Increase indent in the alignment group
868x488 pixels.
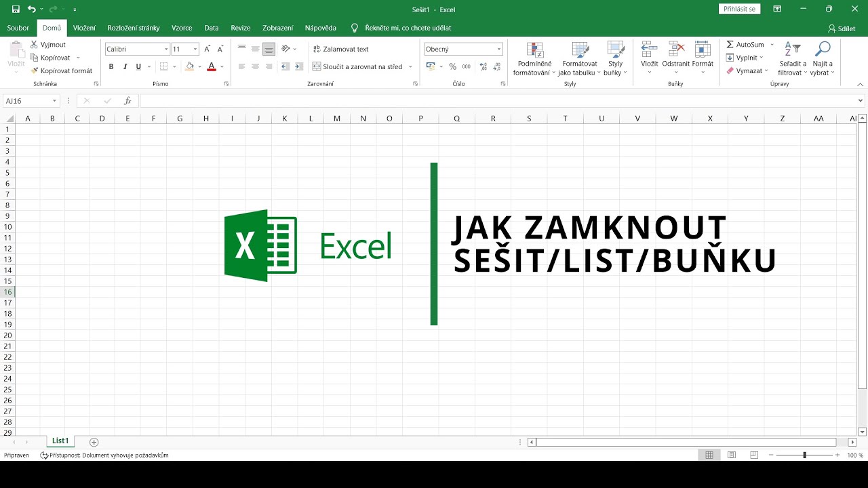[x=299, y=66]
